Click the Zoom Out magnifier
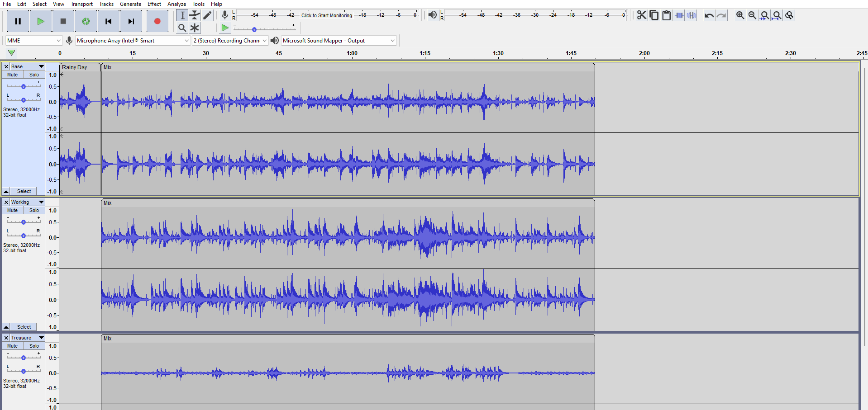The image size is (868, 410). click(x=752, y=15)
